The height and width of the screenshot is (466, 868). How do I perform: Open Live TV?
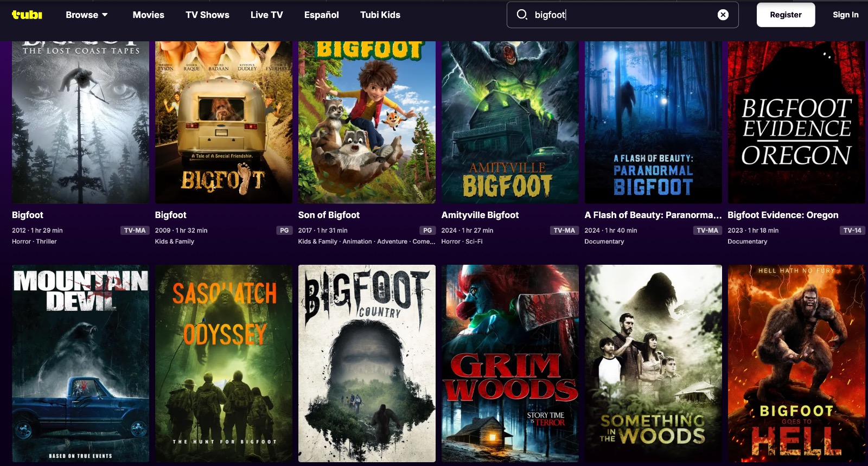tap(266, 15)
